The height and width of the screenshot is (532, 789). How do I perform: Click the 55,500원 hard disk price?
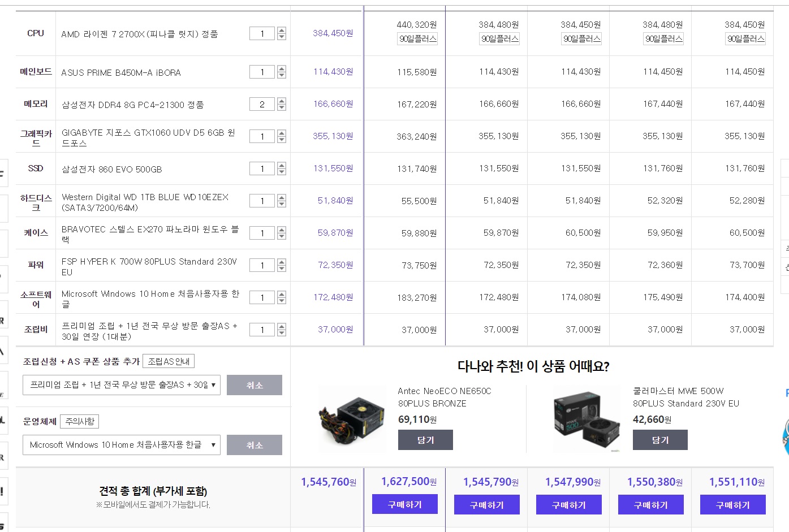[419, 201]
